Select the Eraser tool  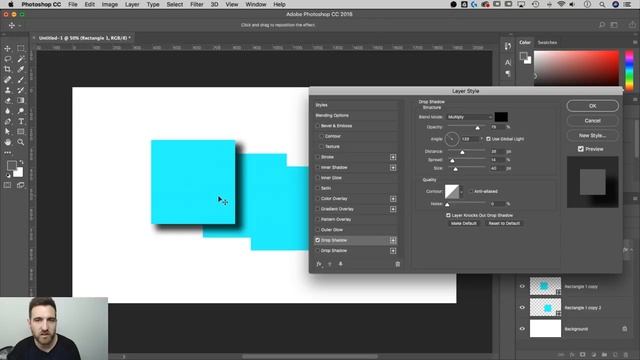7,100
